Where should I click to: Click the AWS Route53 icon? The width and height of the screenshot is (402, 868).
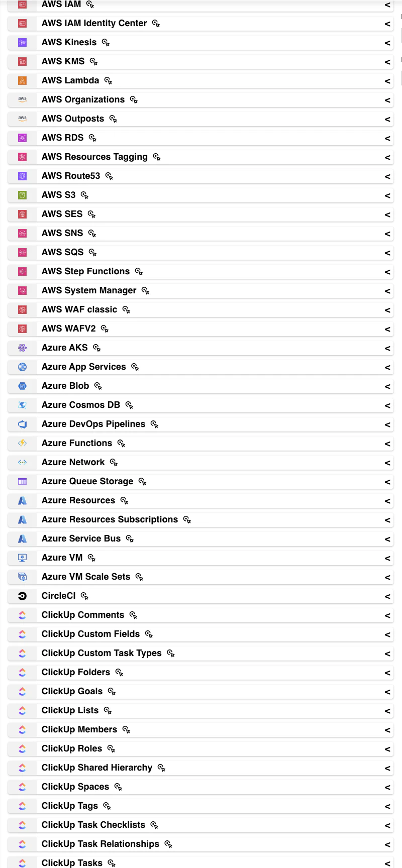click(22, 176)
